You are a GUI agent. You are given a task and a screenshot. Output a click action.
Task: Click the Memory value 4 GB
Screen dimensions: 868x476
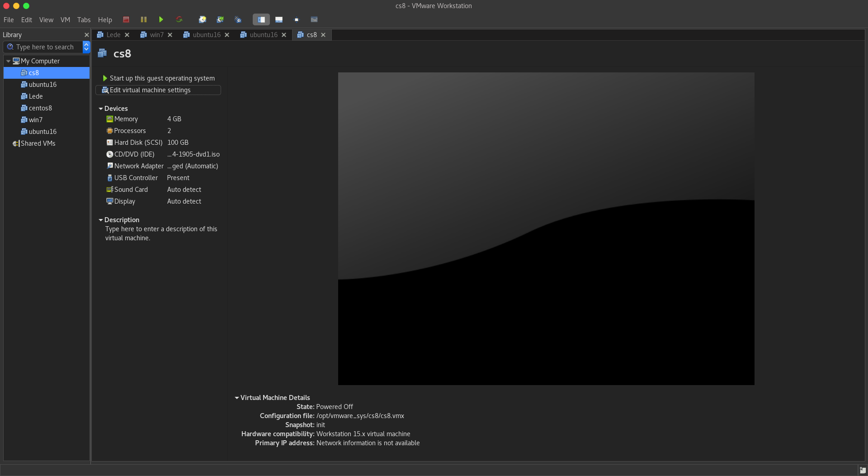coord(174,119)
